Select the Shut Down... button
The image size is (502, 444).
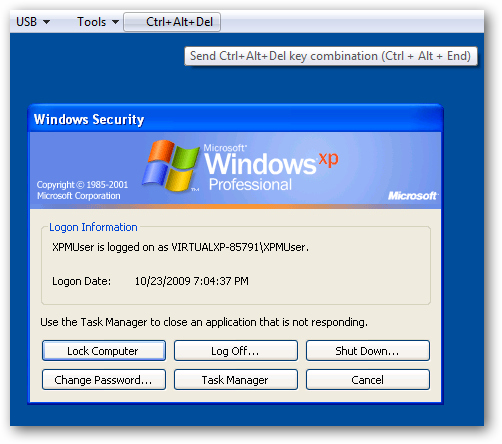(368, 351)
